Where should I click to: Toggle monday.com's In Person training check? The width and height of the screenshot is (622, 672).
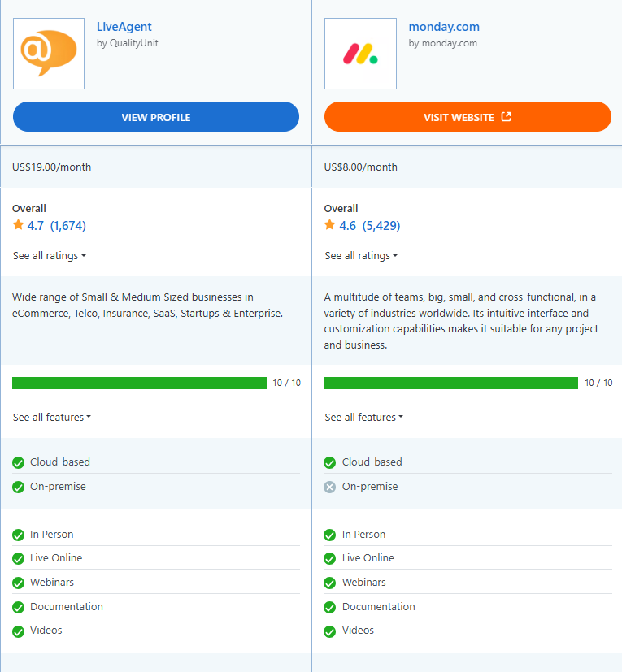[329, 534]
